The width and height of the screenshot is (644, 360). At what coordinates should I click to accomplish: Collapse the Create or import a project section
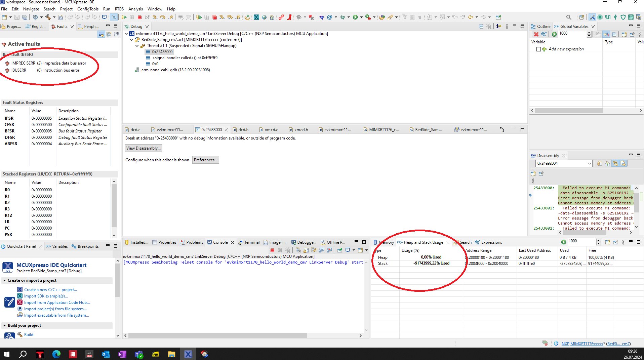point(4,280)
